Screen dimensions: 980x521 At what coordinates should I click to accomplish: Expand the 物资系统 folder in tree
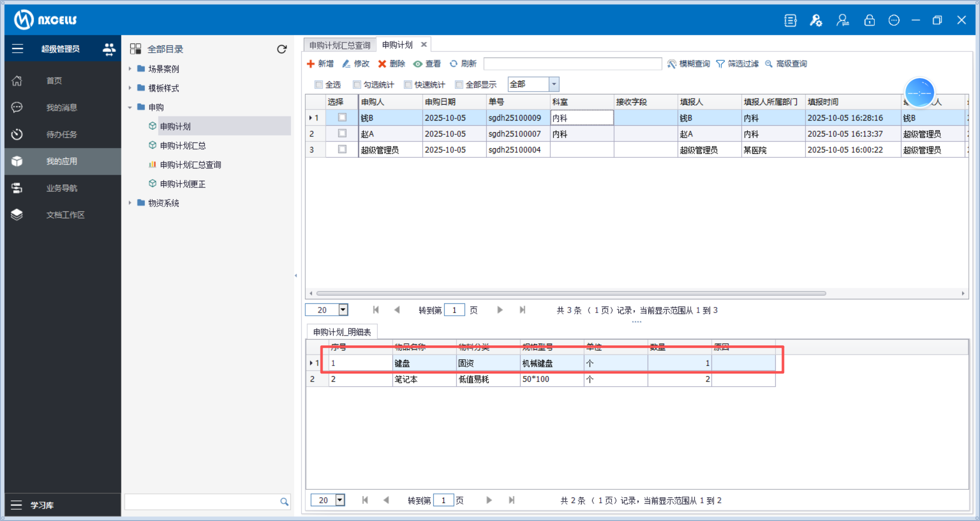coord(130,203)
